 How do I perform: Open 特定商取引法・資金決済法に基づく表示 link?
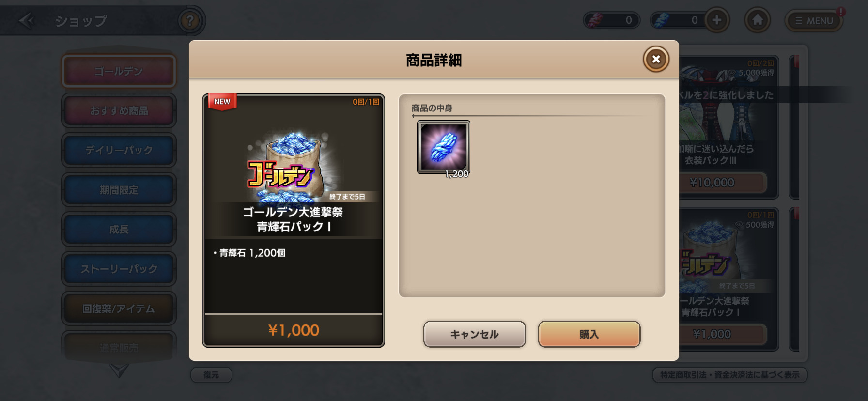coord(729,375)
